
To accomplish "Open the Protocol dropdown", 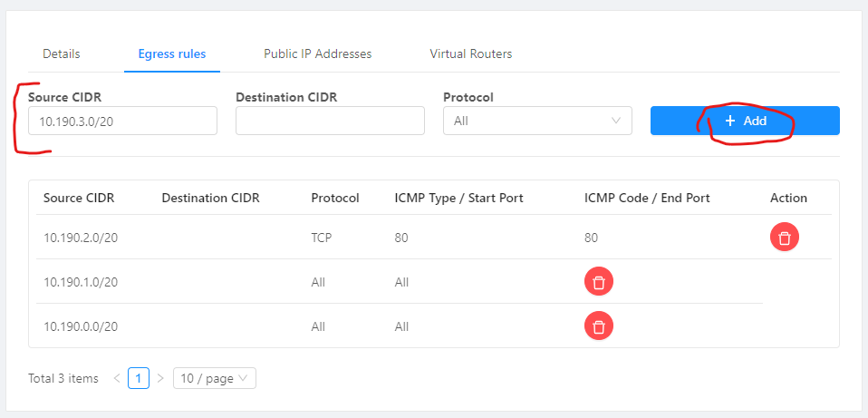I will [x=537, y=121].
